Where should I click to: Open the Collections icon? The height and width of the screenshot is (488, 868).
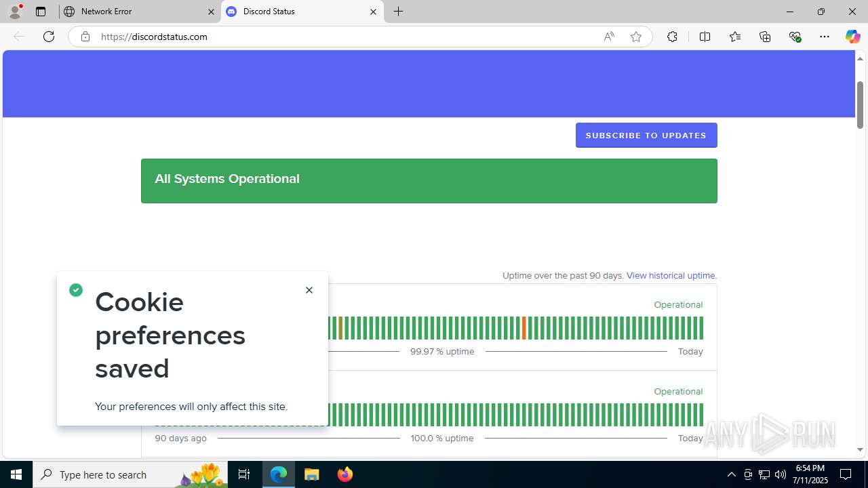pos(765,37)
